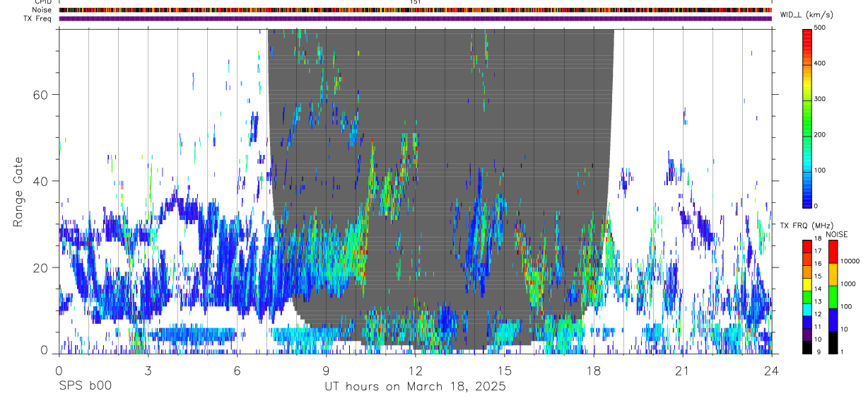Click the hour '24' tick on time axis
This screenshot has width=868, height=401.
point(772,370)
